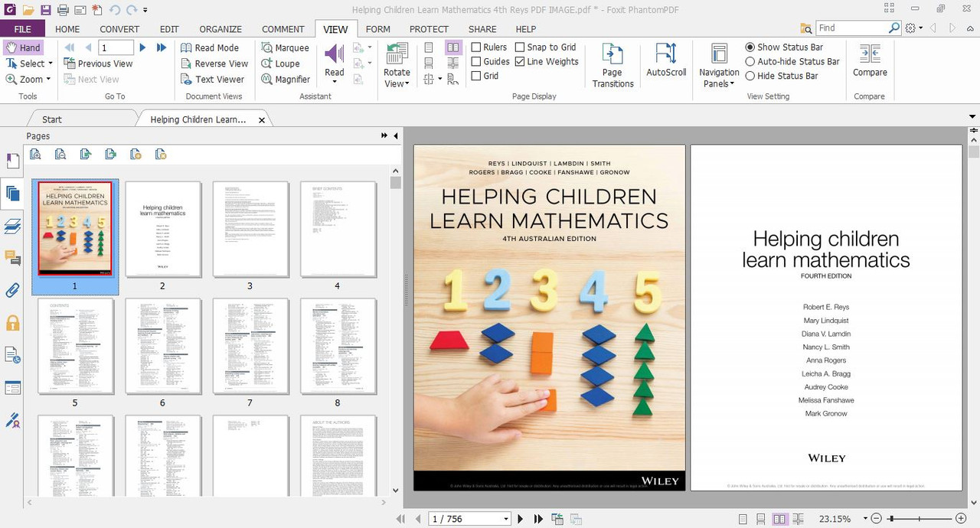Screen dimensions: 980x528
Task: Select page 5 thumbnail in Pages panel
Action: pyautogui.click(x=75, y=347)
